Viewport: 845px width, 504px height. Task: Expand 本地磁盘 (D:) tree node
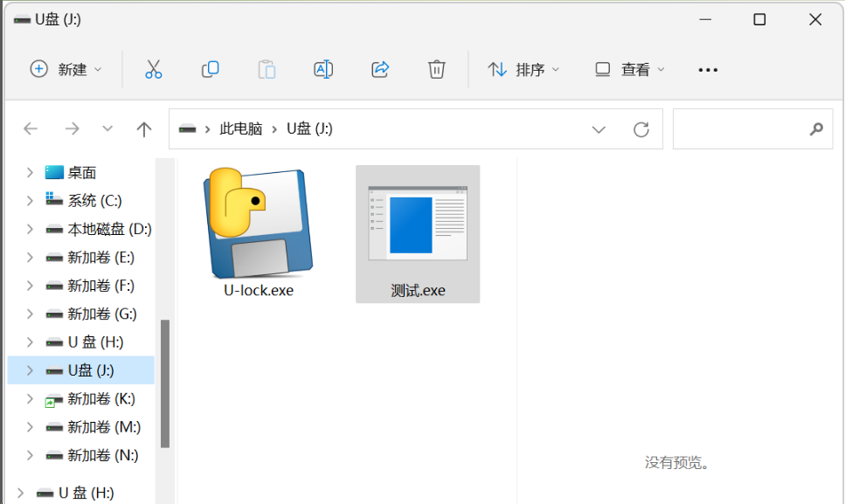tap(30, 229)
